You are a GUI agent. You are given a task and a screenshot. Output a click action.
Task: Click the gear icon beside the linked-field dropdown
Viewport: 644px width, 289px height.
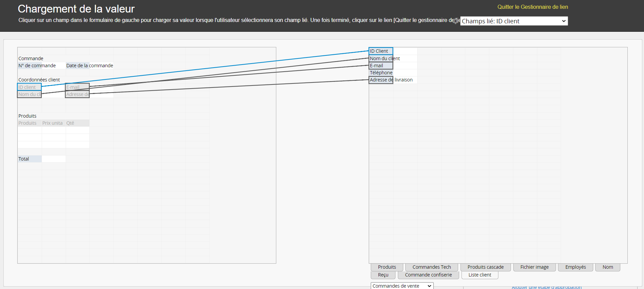[x=456, y=21]
